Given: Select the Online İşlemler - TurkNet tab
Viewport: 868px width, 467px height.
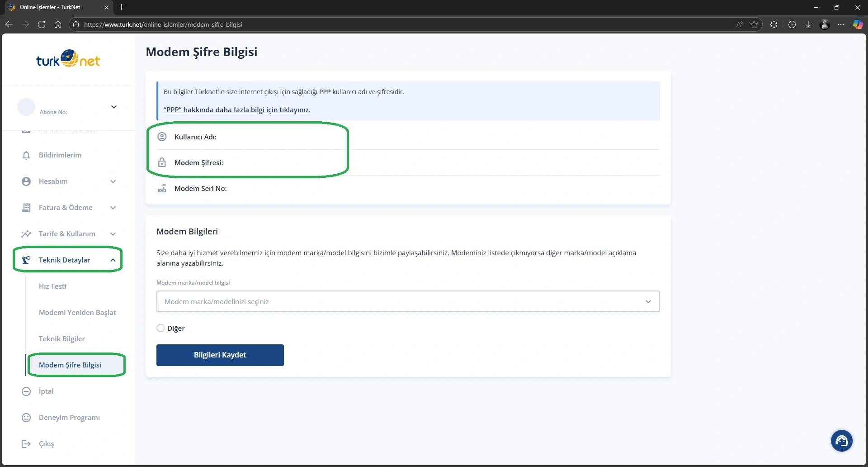Looking at the screenshot, I should (x=59, y=7).
